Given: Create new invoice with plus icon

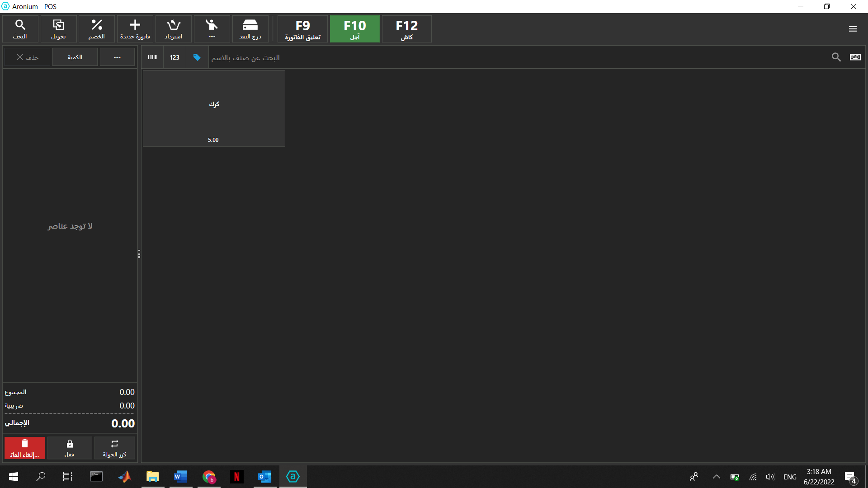Looking at the screenshot, I should (135, 29).
